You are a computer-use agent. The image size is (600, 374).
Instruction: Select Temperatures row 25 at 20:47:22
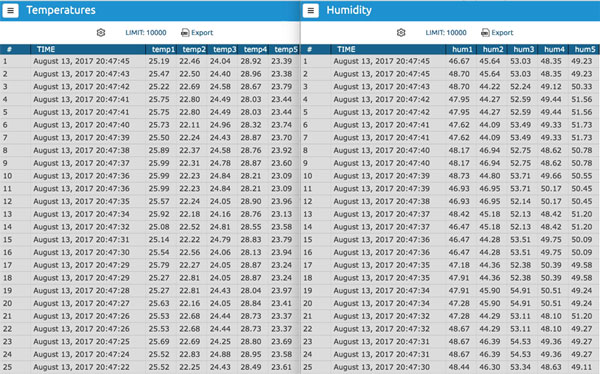150,367
